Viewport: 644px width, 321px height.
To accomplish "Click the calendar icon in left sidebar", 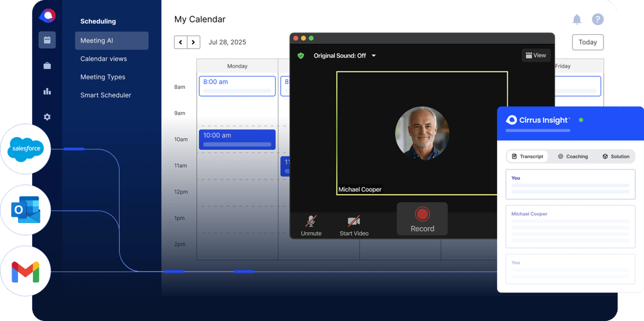I will click(47, 40).
